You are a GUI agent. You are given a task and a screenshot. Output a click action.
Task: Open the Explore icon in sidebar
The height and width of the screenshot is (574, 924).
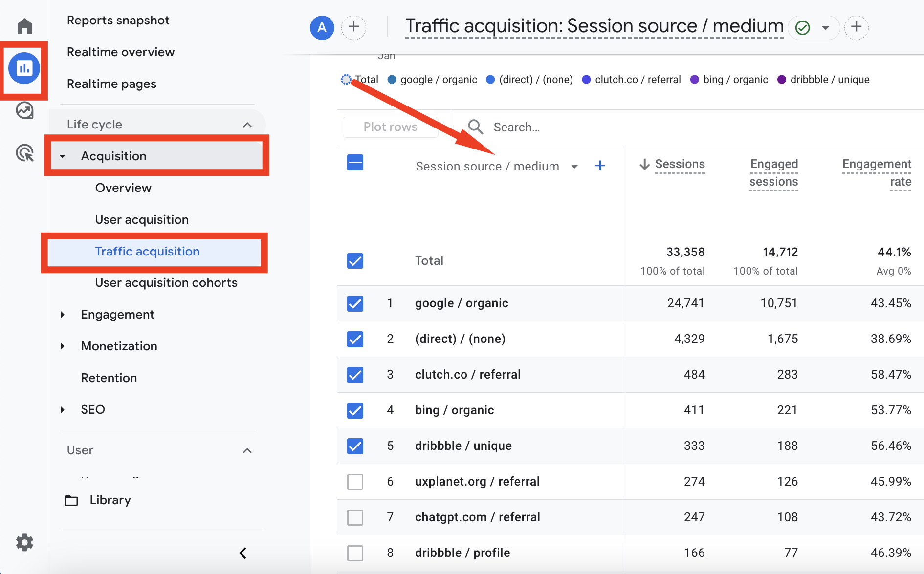click(x=24, y=110)
